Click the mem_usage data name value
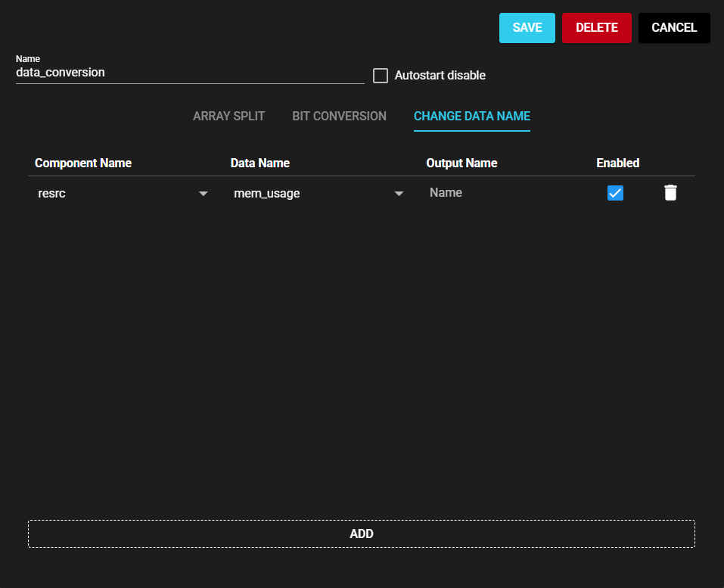The image size is (724, 588). pos(303,194)
